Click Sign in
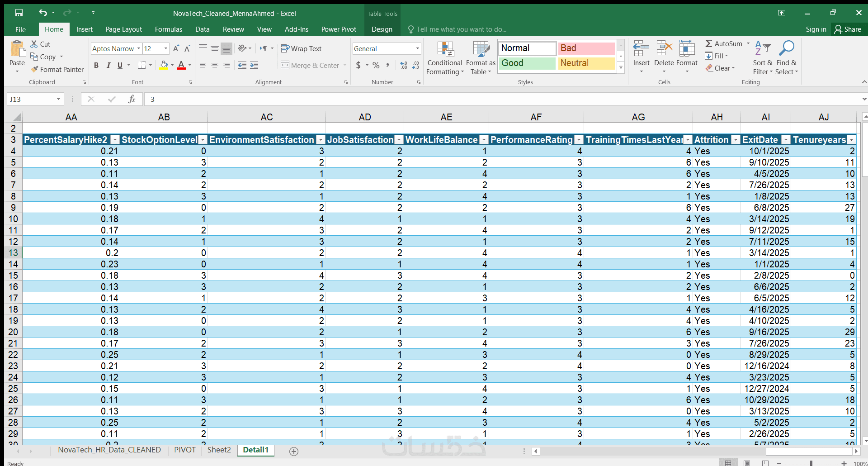 (x=816, y=29)
